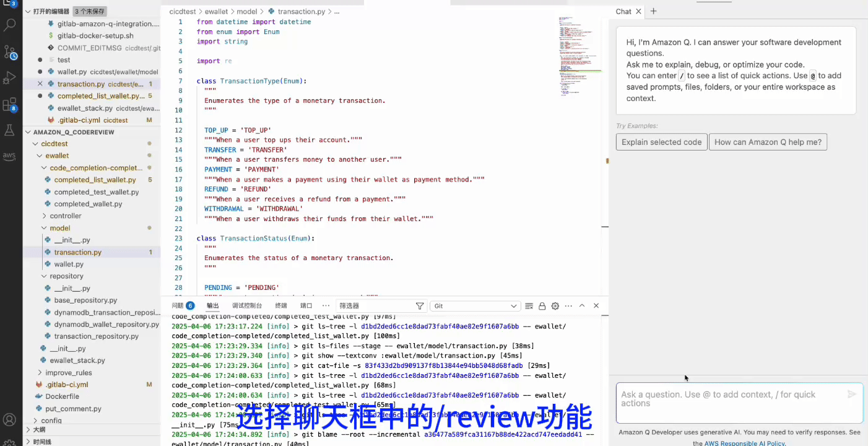Open Run and Debug view
Screen dimensions: 868x446
click(x=10, y=78)
